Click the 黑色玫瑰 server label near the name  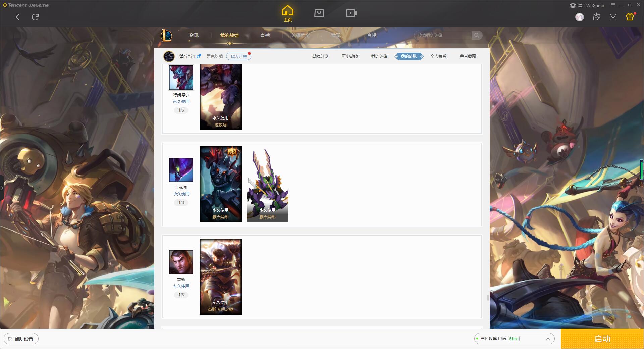(215, 56)
